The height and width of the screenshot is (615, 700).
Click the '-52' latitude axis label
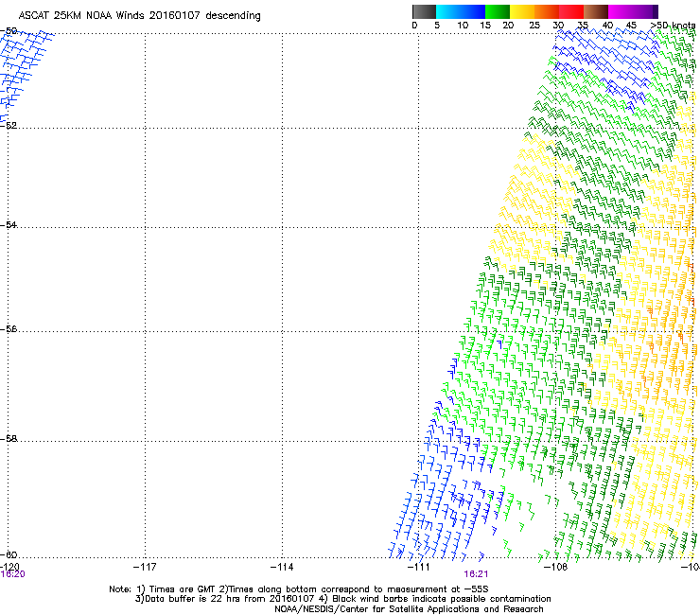click(9, 126)
